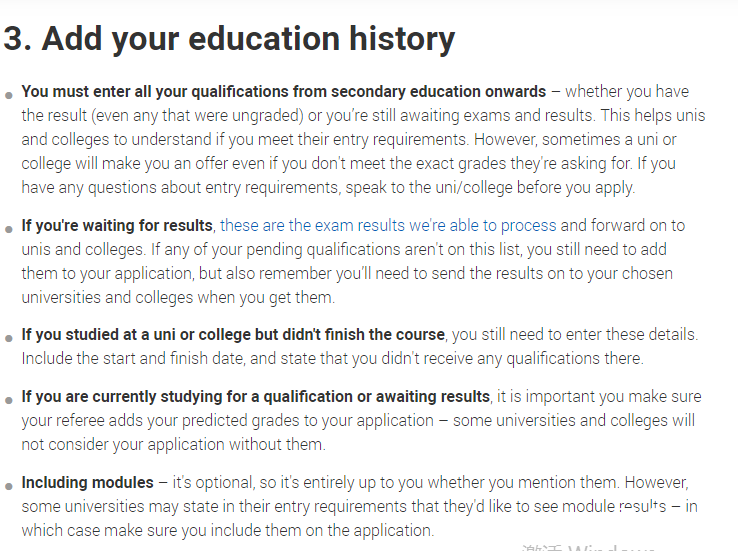Click the sentence starting 'Include the start and finish date'
The width and height of the screenshot is (738, 551).
point(332,359)
